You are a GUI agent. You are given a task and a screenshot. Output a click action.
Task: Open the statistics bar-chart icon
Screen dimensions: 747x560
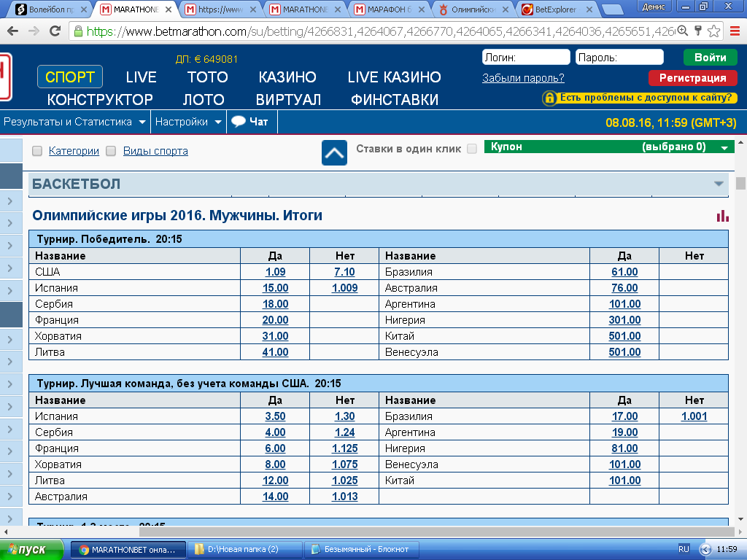click(722, 216)
